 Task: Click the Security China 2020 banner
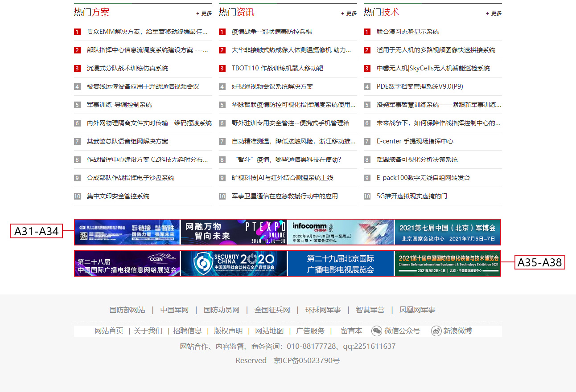pyautogui.click(x=234, y=263)
